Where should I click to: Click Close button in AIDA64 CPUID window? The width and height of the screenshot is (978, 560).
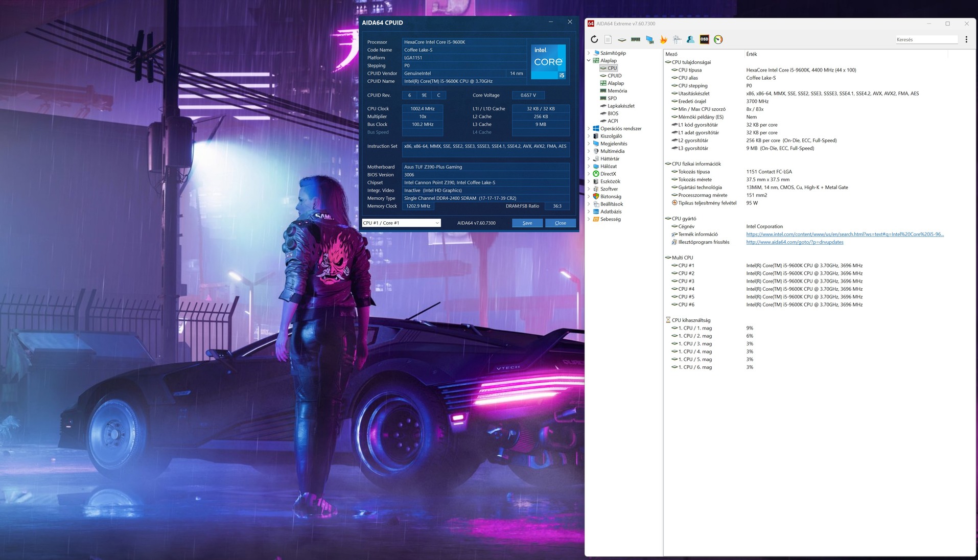tap(561, 223)
